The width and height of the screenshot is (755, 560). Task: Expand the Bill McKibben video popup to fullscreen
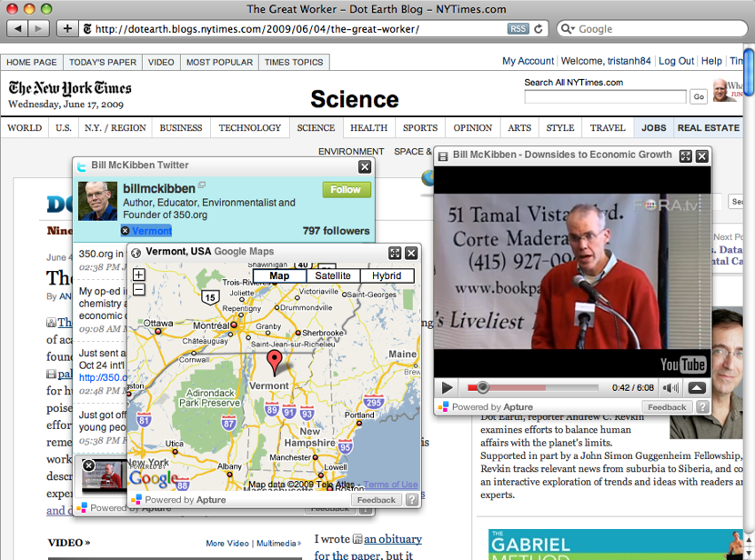(685, 155)
